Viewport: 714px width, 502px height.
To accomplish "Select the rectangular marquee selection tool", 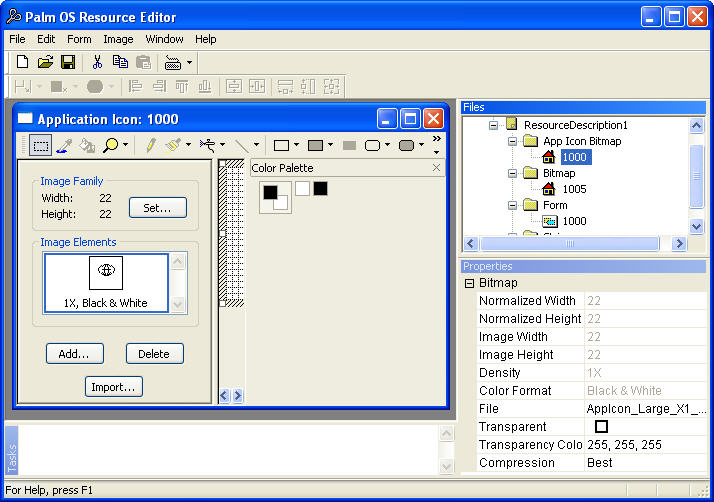I will click(41, 146).
